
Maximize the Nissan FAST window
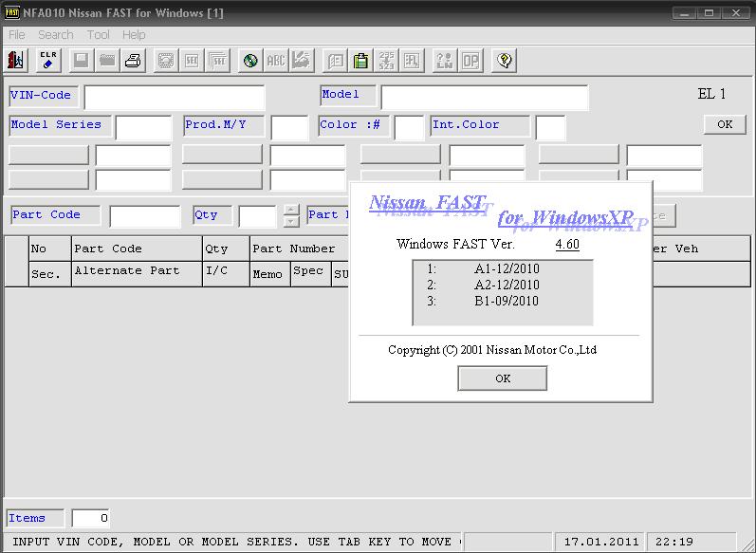click(x=709, y=13)
